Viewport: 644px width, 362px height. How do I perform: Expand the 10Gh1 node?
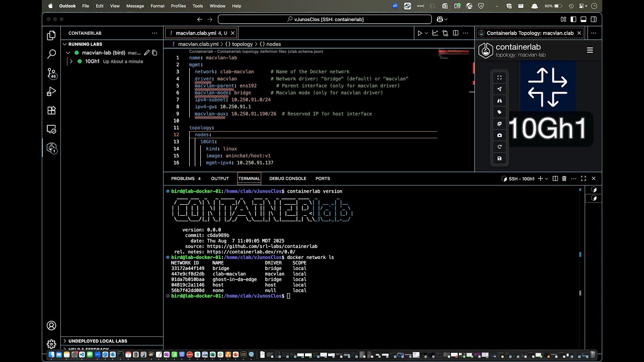71,61
